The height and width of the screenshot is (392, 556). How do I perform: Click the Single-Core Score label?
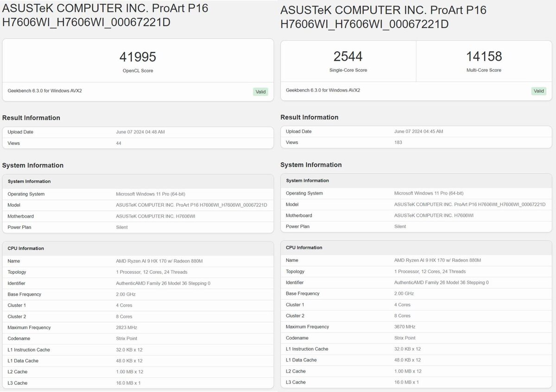348,70
